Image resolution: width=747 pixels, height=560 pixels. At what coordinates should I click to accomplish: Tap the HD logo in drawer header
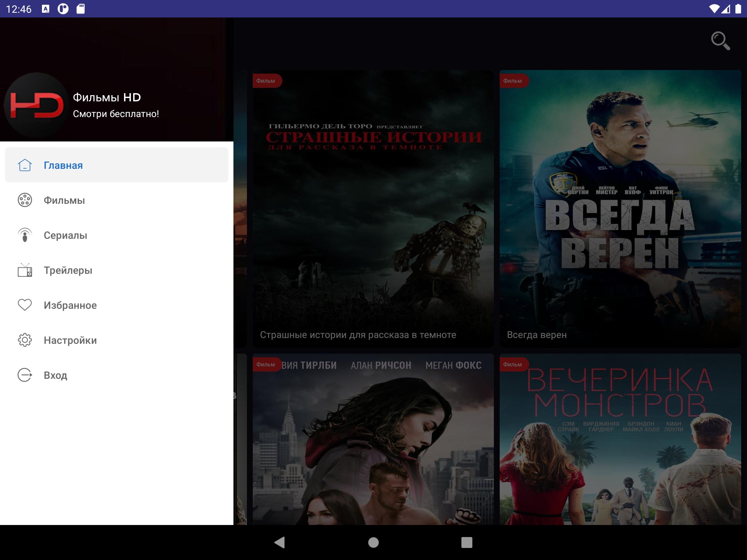tap(36, 105)
